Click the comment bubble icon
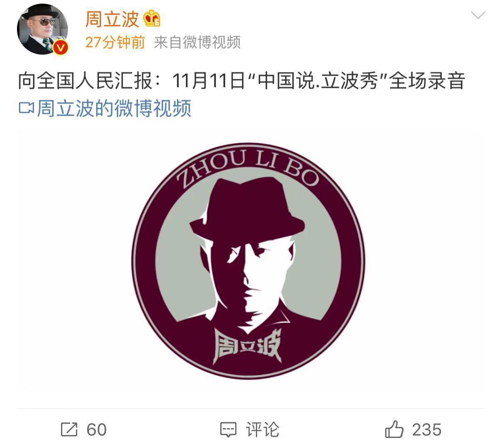 228,430
